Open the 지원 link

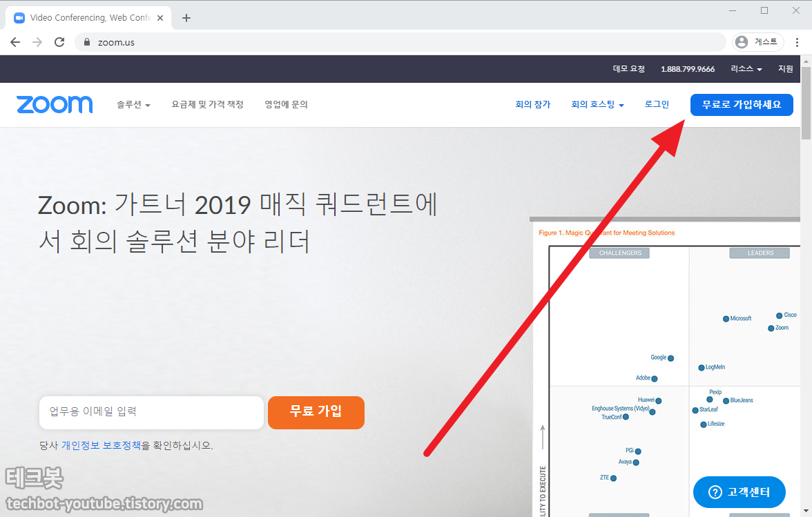coord(786,69)
